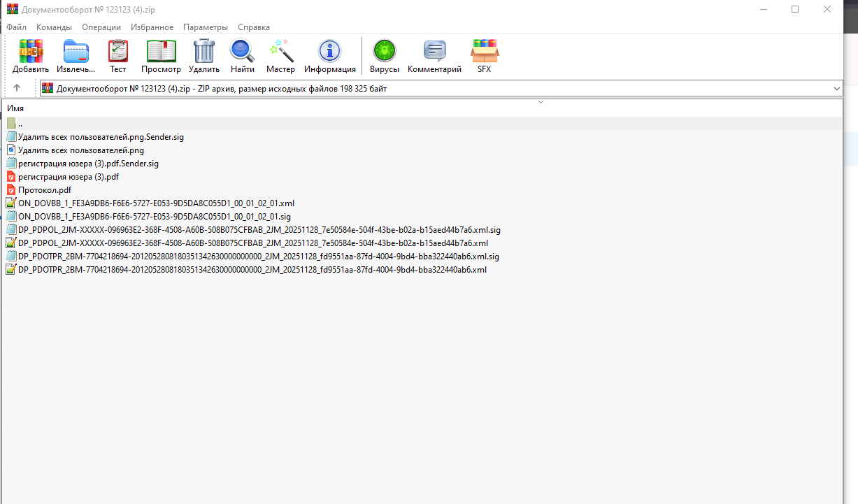The width and height of the screenshot is (858, 504).
Task: Expand the address bar path dropdown
Action: point(837,89)
